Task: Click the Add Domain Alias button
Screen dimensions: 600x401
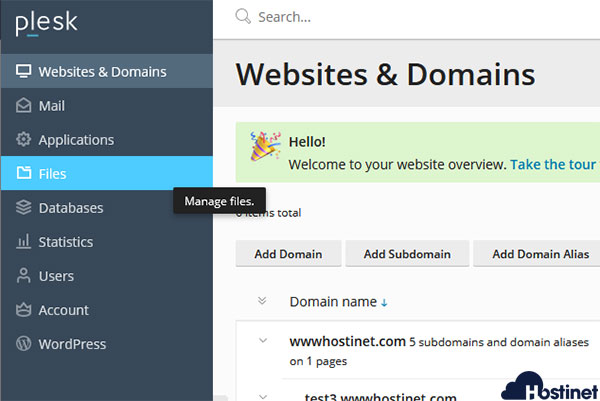Action: (537, 254)
